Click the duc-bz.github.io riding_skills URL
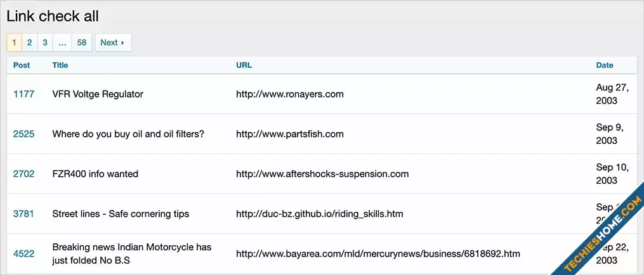644x275 pixels. pyautogui.click(x=320, y=214)
